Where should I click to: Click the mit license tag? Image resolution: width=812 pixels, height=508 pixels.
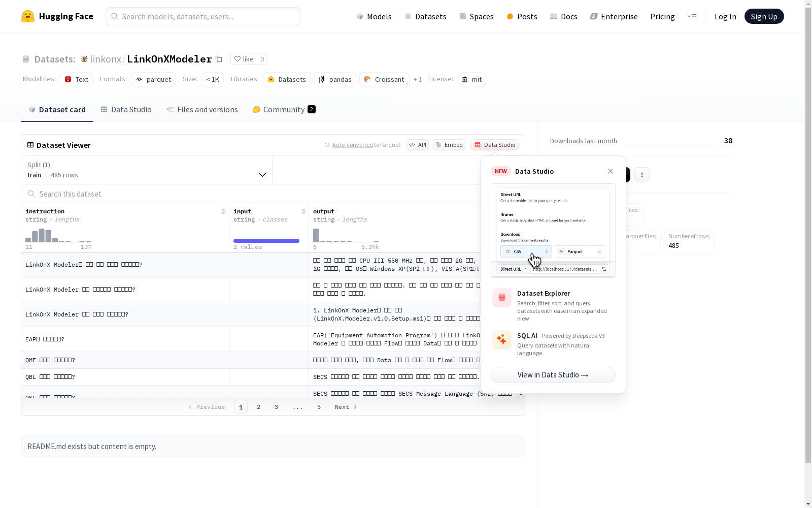click(472, 79)
